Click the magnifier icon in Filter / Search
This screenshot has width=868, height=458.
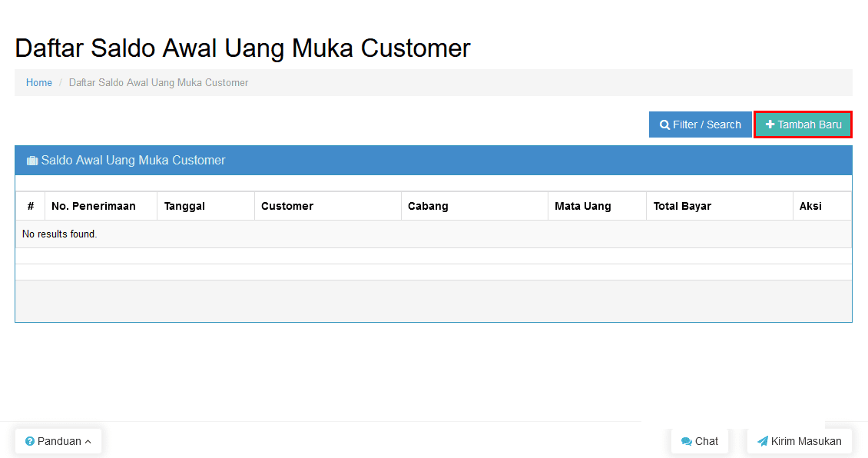pos(664,125)
